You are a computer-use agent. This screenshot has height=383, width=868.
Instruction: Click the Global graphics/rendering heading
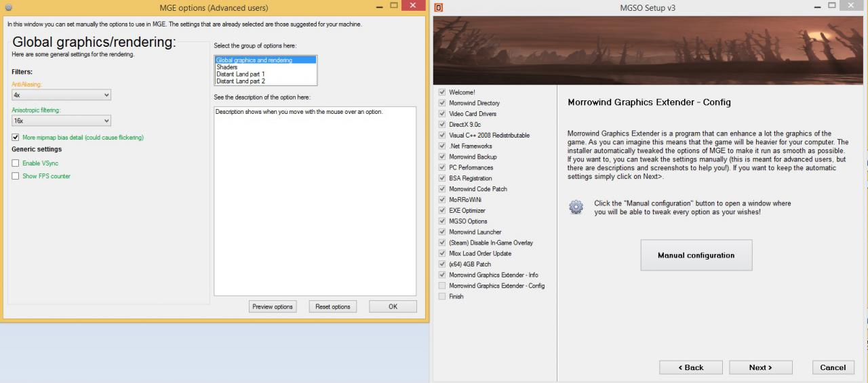click(94, 42)
